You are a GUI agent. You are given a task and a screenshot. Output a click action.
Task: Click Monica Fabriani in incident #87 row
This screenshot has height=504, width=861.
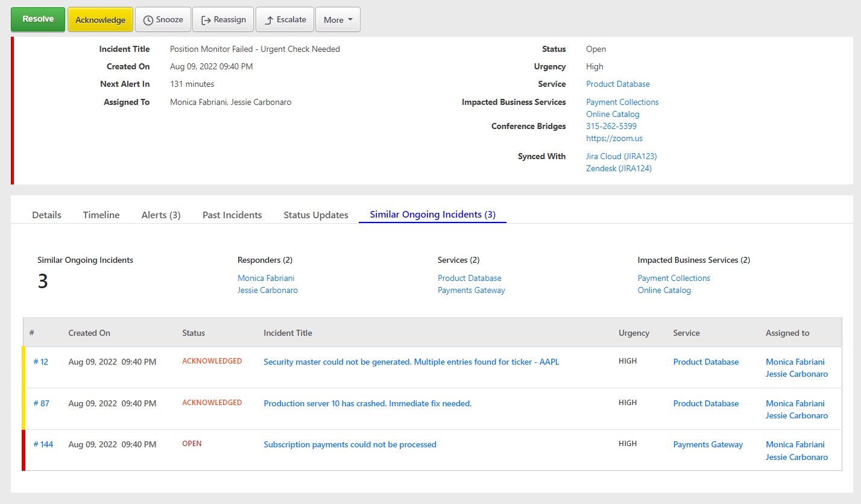pyautogui.click(x=795, y=403)
